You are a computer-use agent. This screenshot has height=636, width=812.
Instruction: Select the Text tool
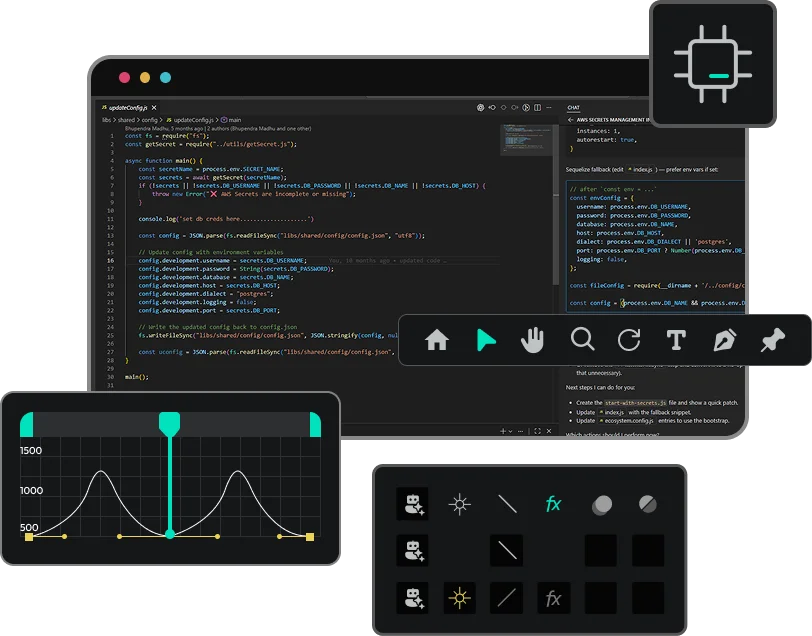click(x=676, y=340)
